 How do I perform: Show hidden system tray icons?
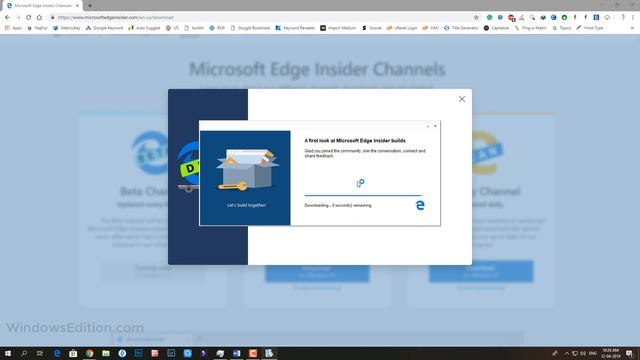567,353
